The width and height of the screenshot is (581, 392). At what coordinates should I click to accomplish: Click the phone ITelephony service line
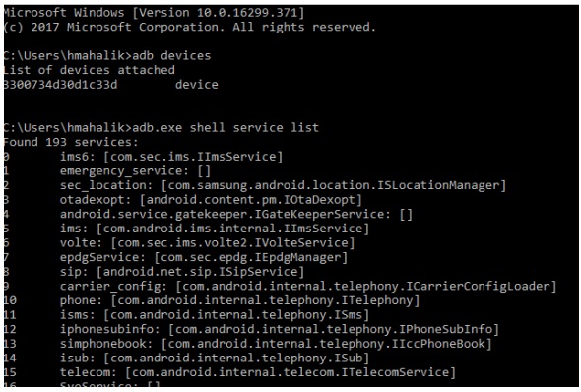point(239,300)
